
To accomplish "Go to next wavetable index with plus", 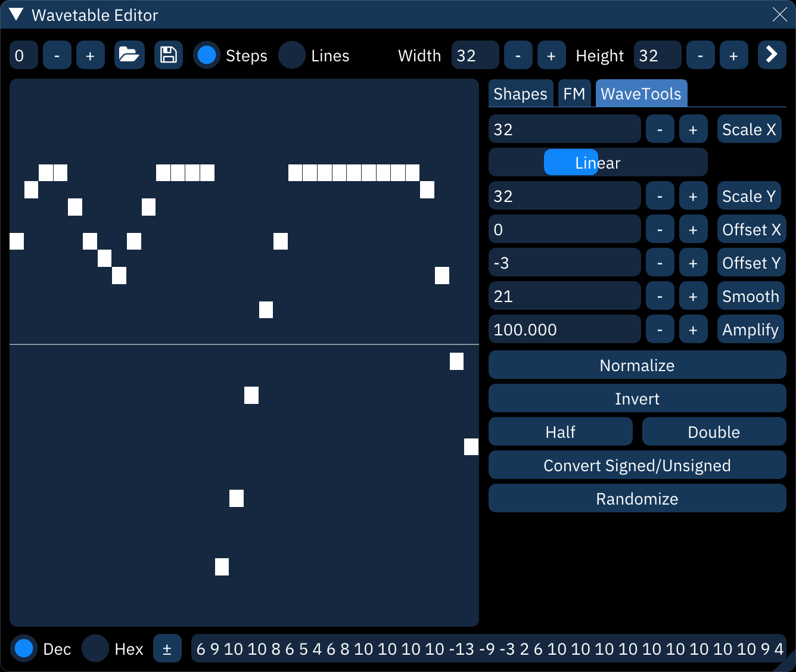I will 90,55.
